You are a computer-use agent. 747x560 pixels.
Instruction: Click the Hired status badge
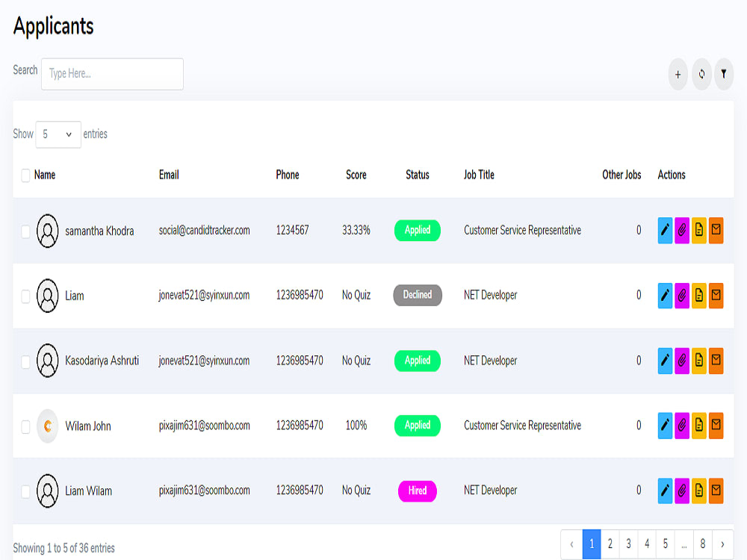[417, 491]
